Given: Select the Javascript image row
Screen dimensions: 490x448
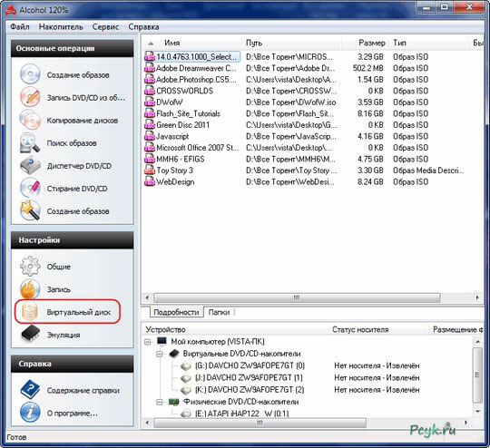Looking at the screenshot, I should point(312,136).
